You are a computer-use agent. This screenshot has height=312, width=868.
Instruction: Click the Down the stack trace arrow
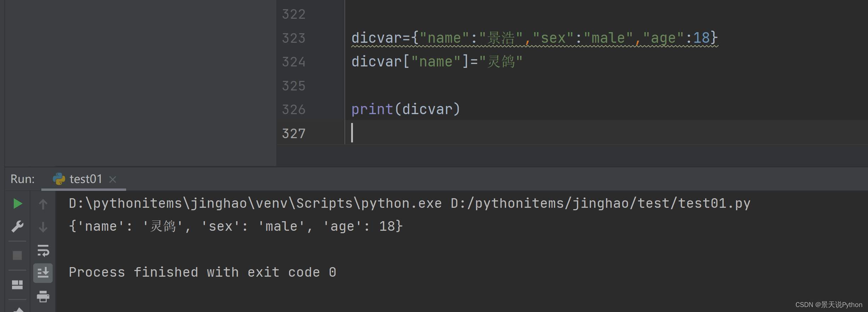43,227
